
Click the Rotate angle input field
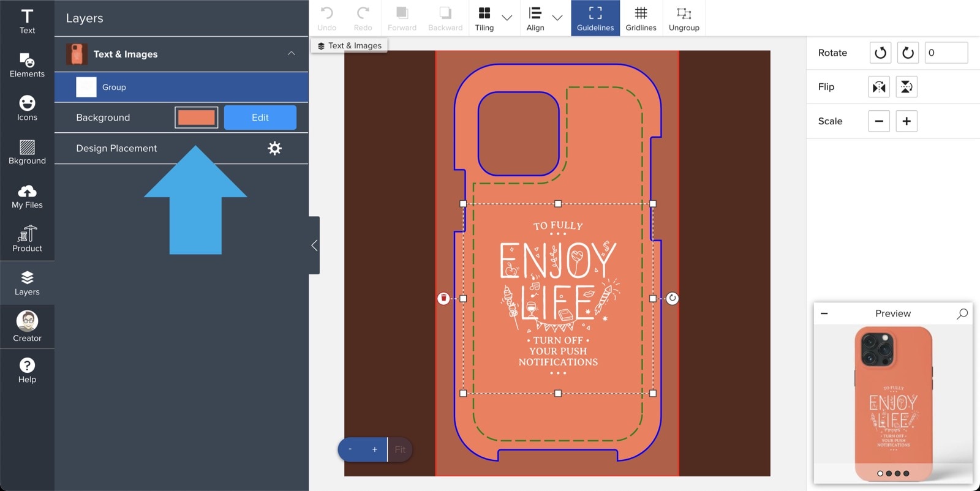click(946, 53)
